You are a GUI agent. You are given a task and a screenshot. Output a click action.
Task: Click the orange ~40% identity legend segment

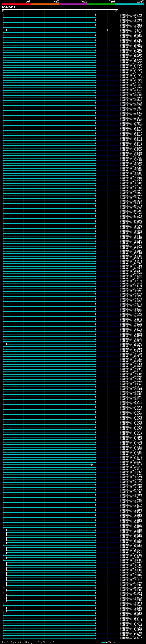(45, 4)
